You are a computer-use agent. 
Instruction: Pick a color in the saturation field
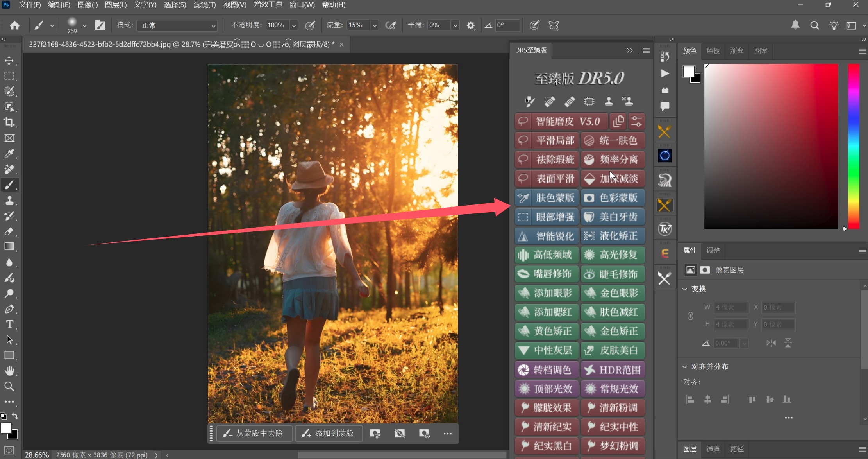[771, 146]
